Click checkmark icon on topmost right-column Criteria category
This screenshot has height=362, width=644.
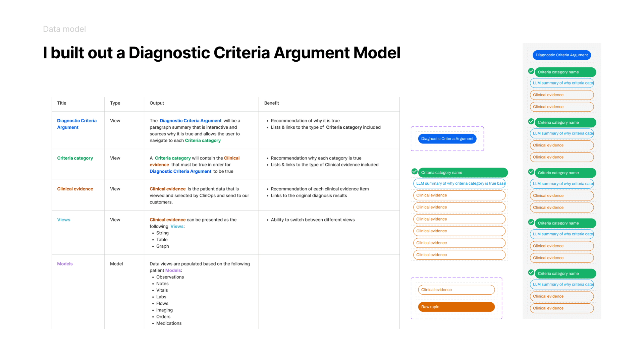point(531,71)
